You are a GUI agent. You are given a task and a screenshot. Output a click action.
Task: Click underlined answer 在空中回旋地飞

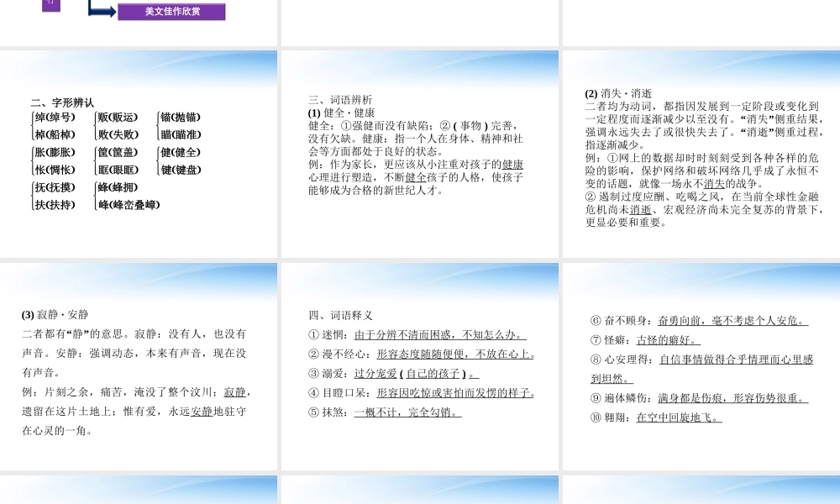click(x=679, y=417)
